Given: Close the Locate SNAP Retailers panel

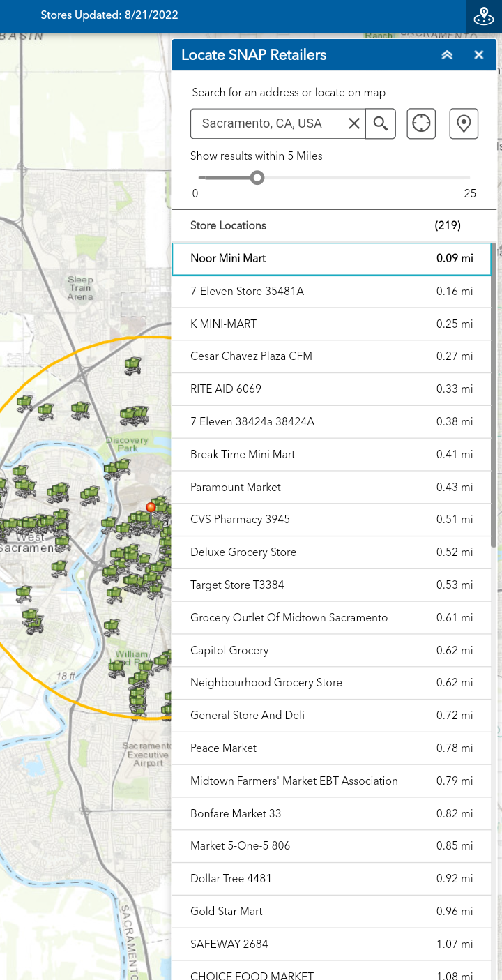Looking at the screenshot, I should (479, 55).
